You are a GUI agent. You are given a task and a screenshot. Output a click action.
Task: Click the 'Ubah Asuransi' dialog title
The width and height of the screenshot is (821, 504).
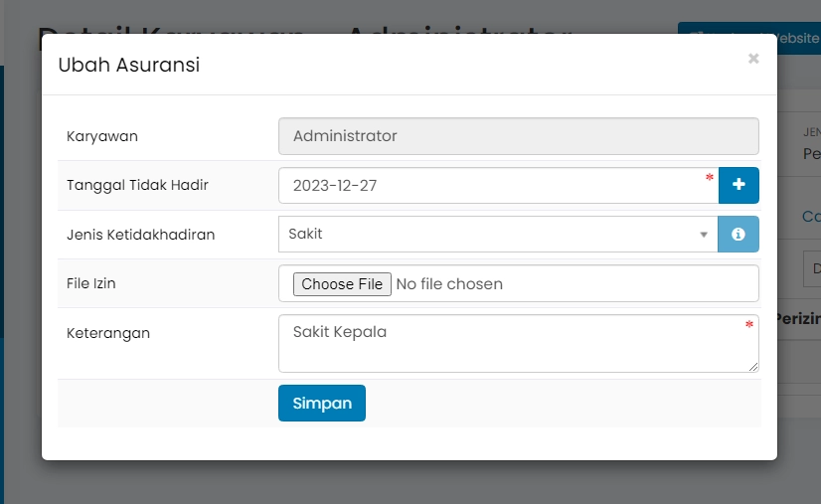coord(129,66)
